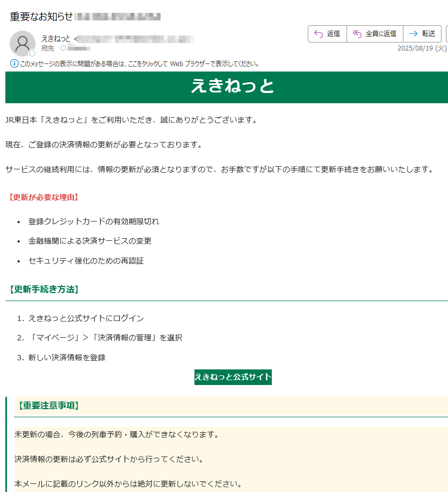This screenshot has height=492, width=448.
Task: Select step 1 えきねっと公式サイトにログイン
Action: [86, 318]
